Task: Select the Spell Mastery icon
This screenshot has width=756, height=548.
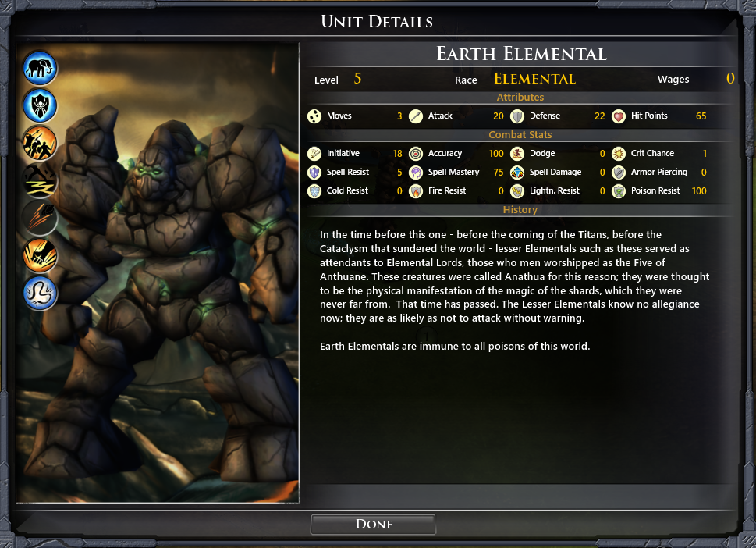Action: (x=416, y=173)
